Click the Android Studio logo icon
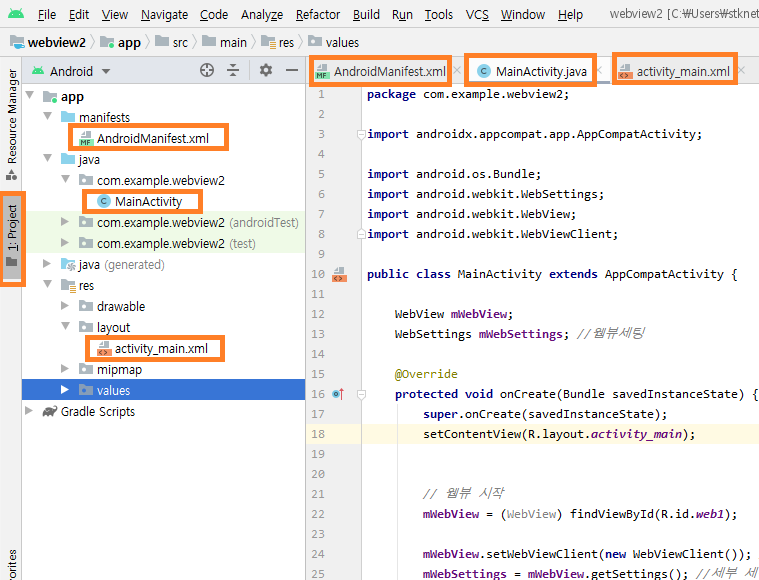The width and height of the screenshot is (759, 580). pos(15,14)
